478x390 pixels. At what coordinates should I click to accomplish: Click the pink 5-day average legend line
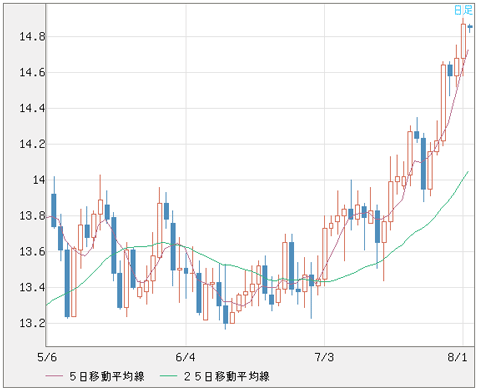pos(54,376)
